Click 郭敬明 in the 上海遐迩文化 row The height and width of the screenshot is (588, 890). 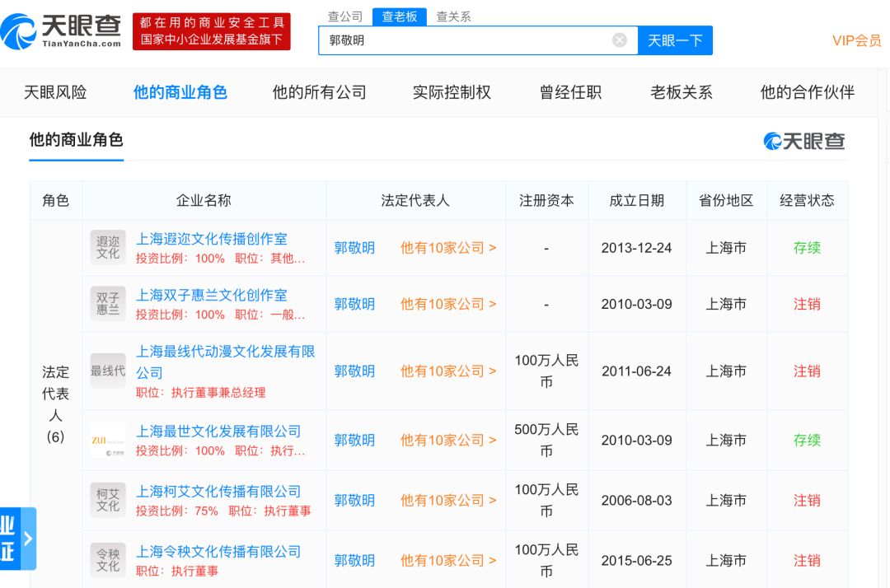pos(354,248)
